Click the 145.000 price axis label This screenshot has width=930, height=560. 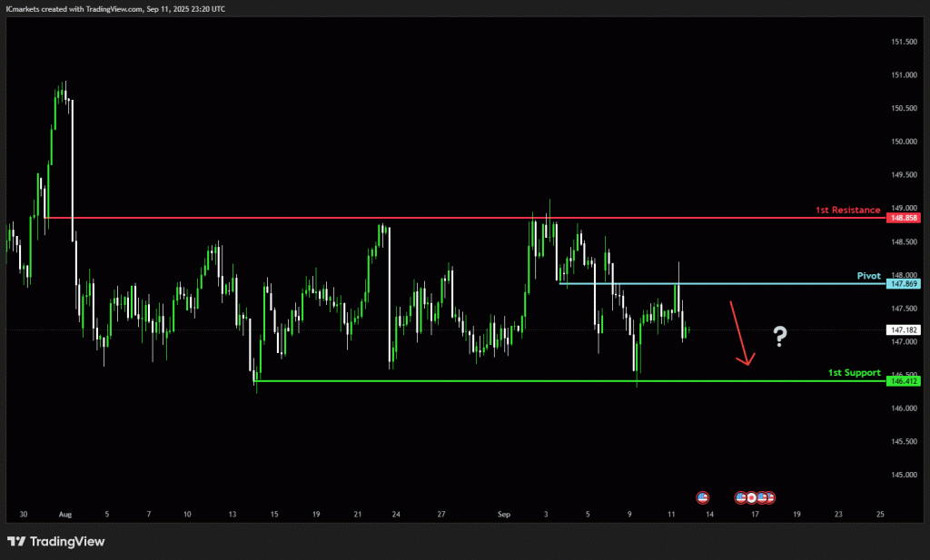point(904,475)
